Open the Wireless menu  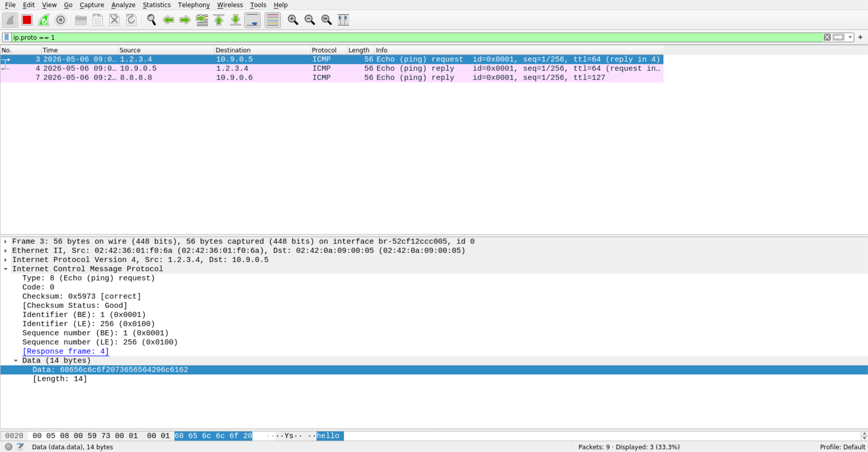click(230, 5)
